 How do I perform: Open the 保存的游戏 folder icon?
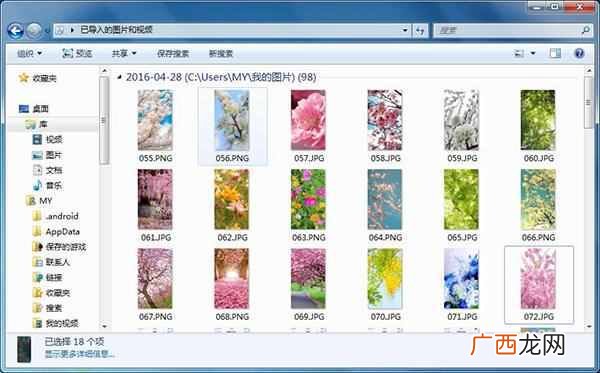coord(37,247)
